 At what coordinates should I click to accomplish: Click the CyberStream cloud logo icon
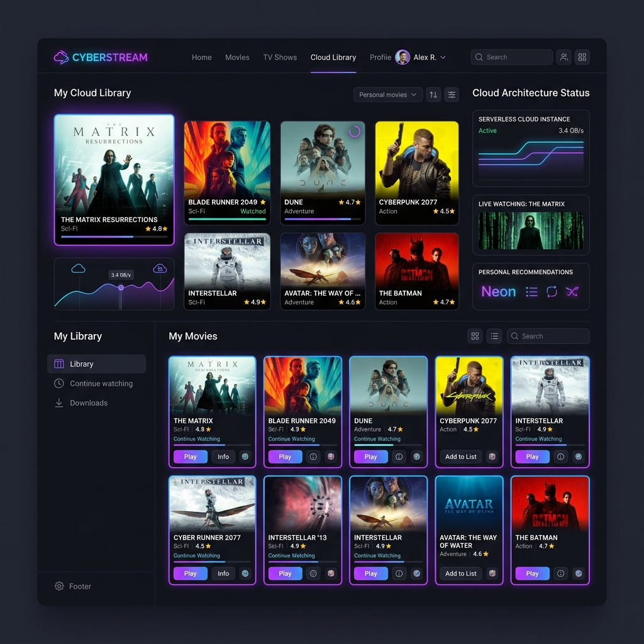tap(61, 57)
